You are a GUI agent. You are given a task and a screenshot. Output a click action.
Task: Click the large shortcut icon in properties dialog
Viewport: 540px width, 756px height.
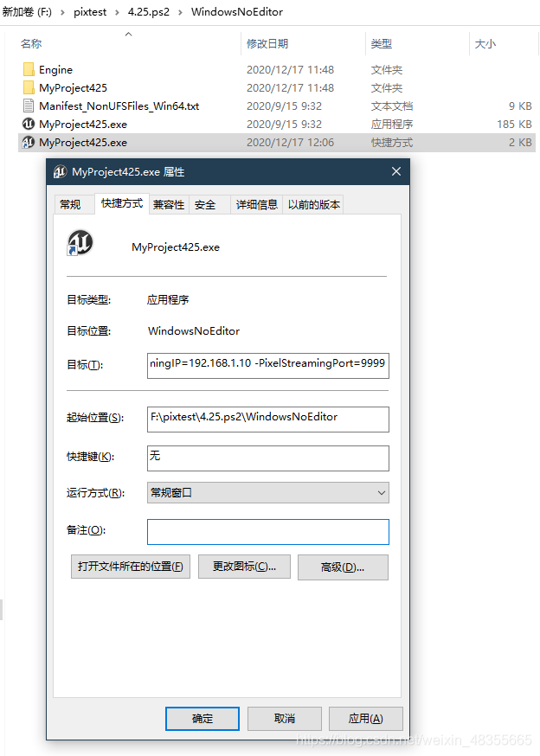pyautogui.click(x=80, y=242)
